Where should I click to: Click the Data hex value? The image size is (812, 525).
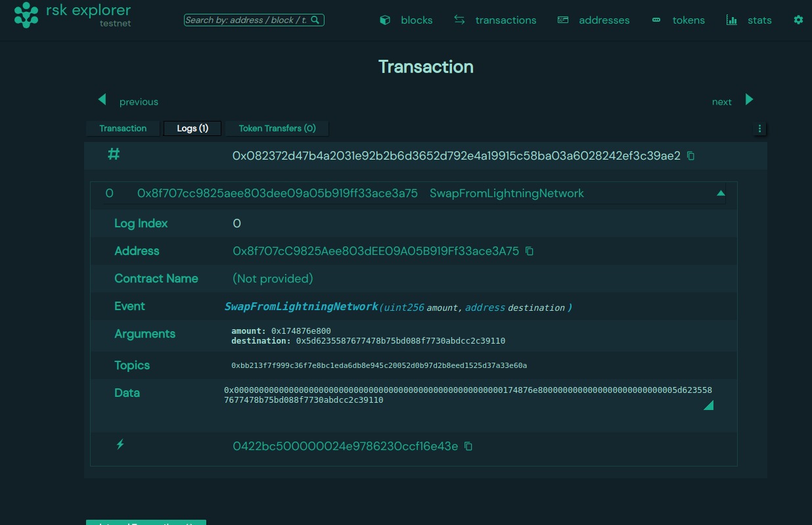[x=468, y=395]
